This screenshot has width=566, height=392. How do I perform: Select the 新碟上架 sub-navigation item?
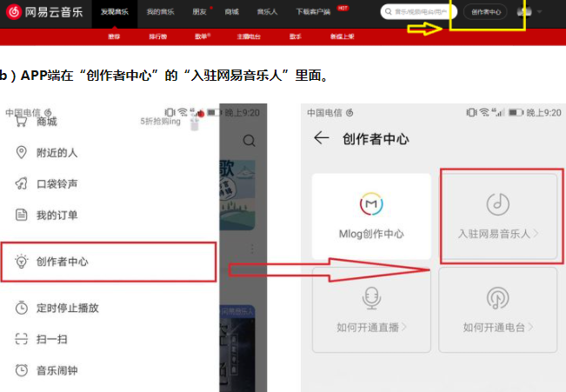click(343, 37)
